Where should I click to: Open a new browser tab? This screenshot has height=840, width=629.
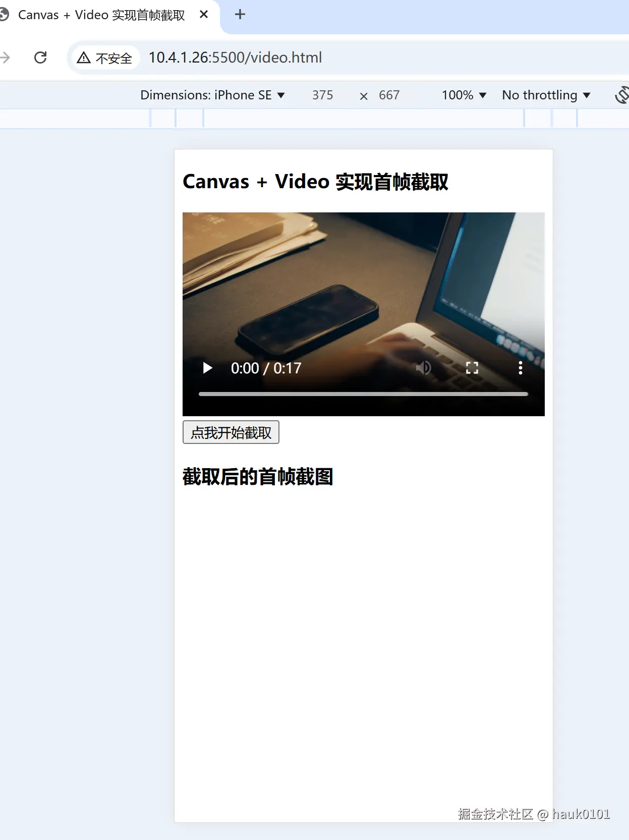coord(240,15)
